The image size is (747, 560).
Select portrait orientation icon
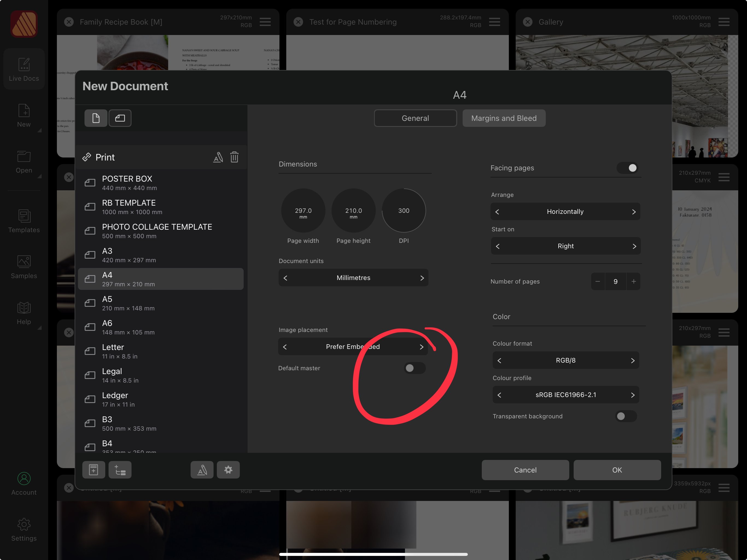click(x=96, y=118)
